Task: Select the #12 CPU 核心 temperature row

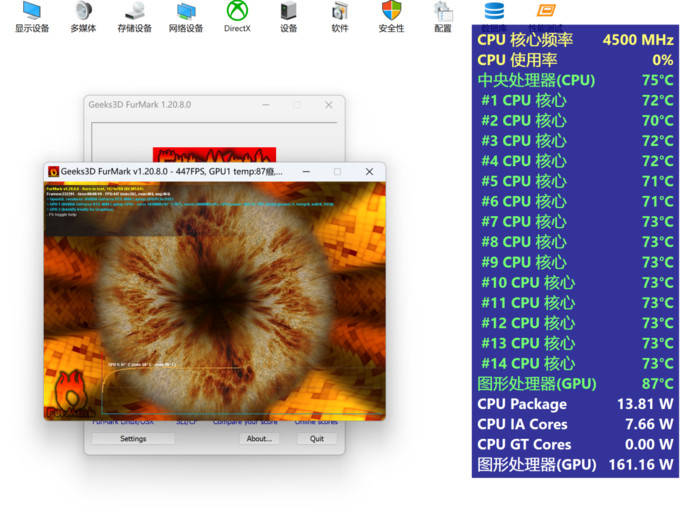Action: tap(575, 323)
